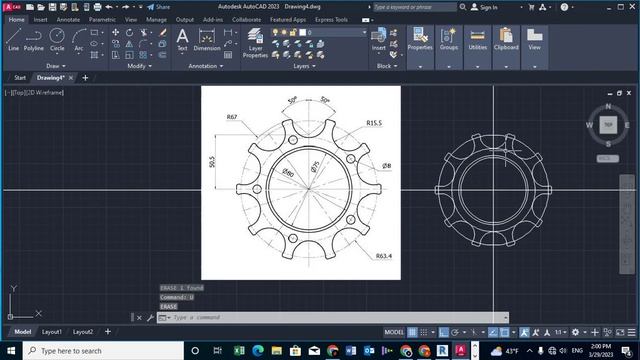Click the Explode tool icon

click(162, 44)
